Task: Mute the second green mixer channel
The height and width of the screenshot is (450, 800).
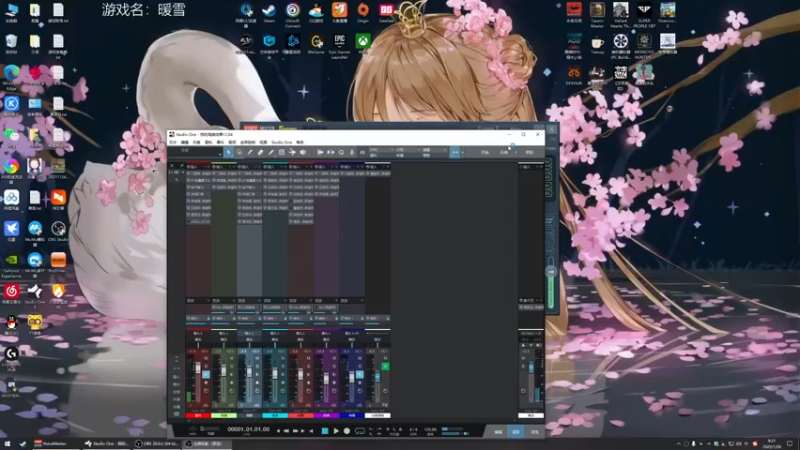Action: pos(231,358)
